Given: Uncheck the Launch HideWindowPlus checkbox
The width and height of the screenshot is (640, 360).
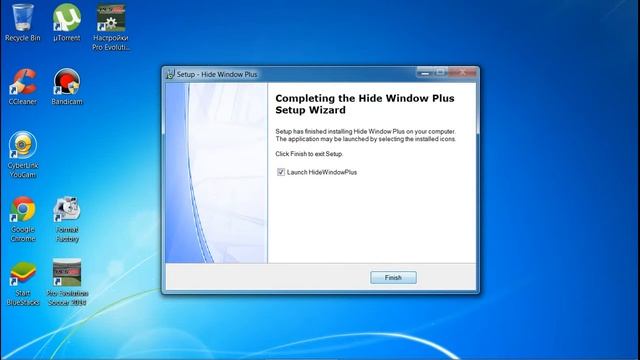Looking at the screenshot, I should pos(281,172).
